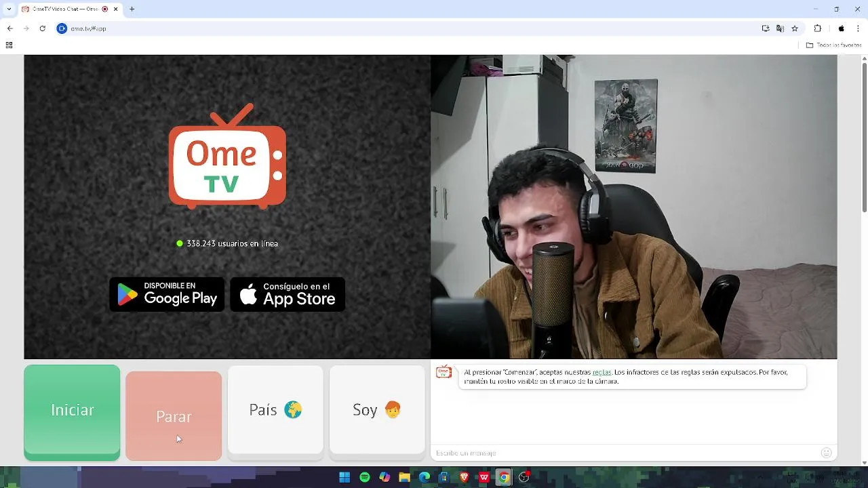The image size is (868, 488).
Task: Open OBS Studio from the taskbar
Action: coord(524,477)
